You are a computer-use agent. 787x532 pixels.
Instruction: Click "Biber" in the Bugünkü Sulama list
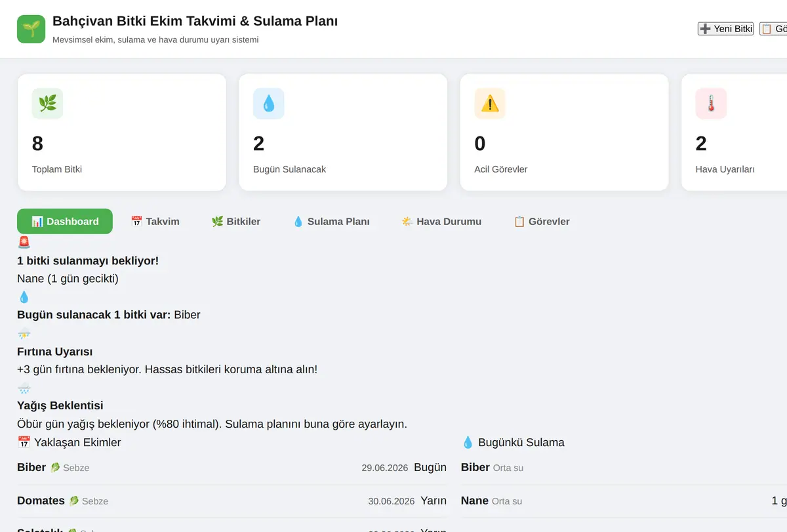[x=475, y=467]
